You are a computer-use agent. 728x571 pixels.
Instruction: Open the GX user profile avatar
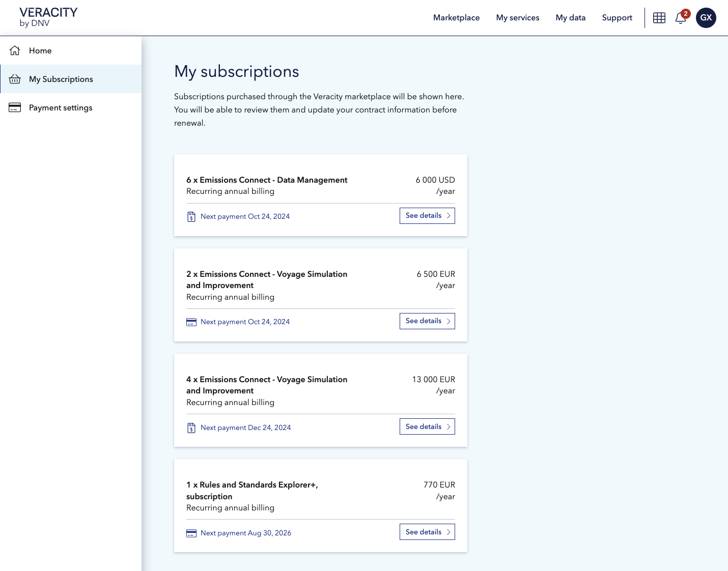706,18
